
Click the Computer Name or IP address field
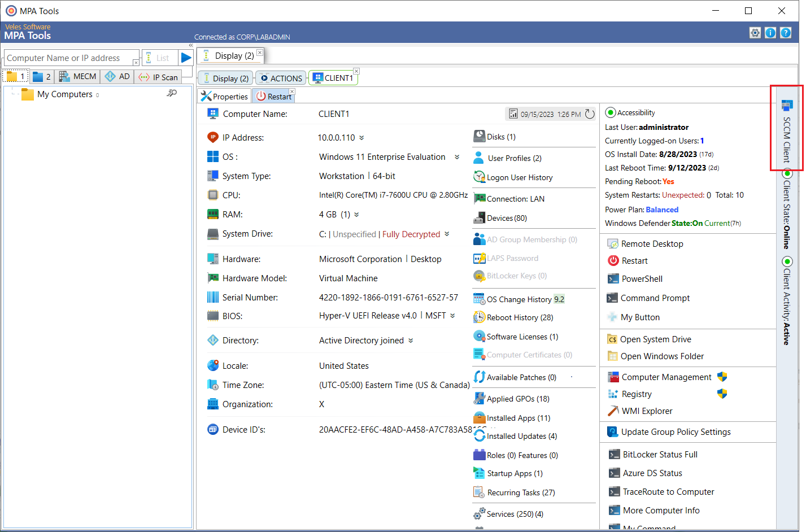tap(71, 58)
